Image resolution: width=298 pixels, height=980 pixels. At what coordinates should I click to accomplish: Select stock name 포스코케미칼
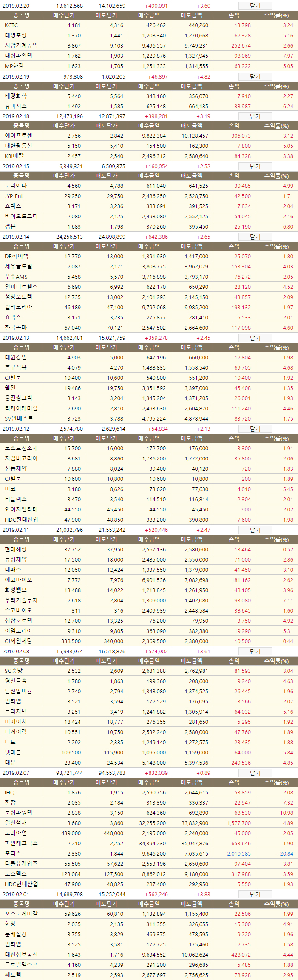point(21,914)
